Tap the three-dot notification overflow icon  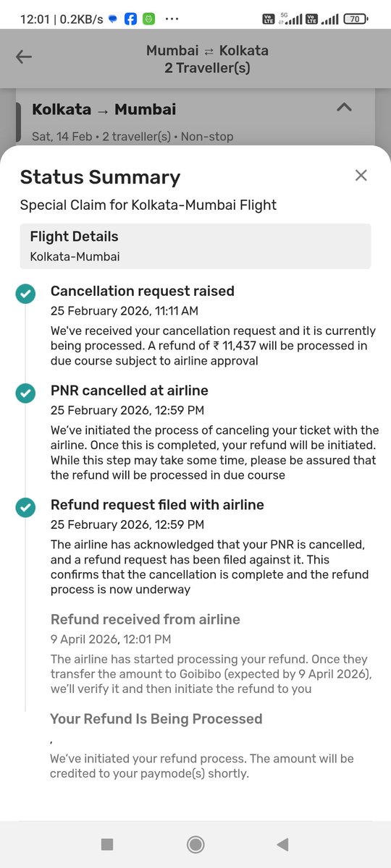tap(172, 20)
